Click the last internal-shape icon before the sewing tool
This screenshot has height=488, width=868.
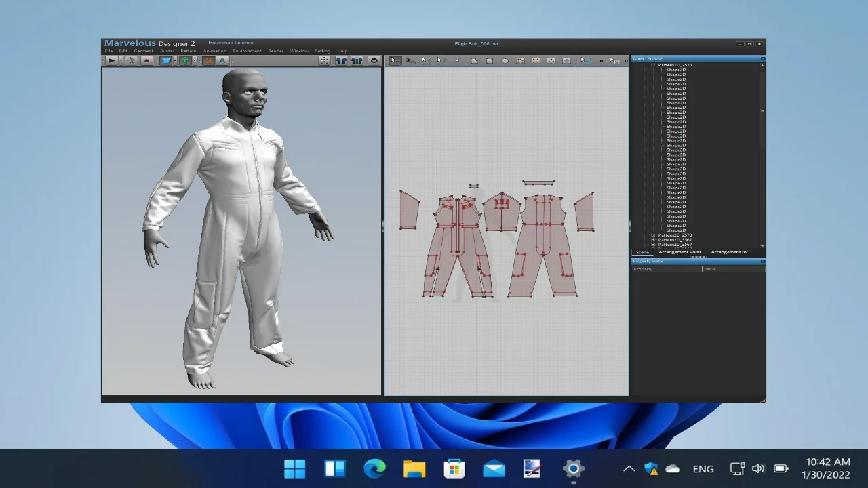(567, 60)
